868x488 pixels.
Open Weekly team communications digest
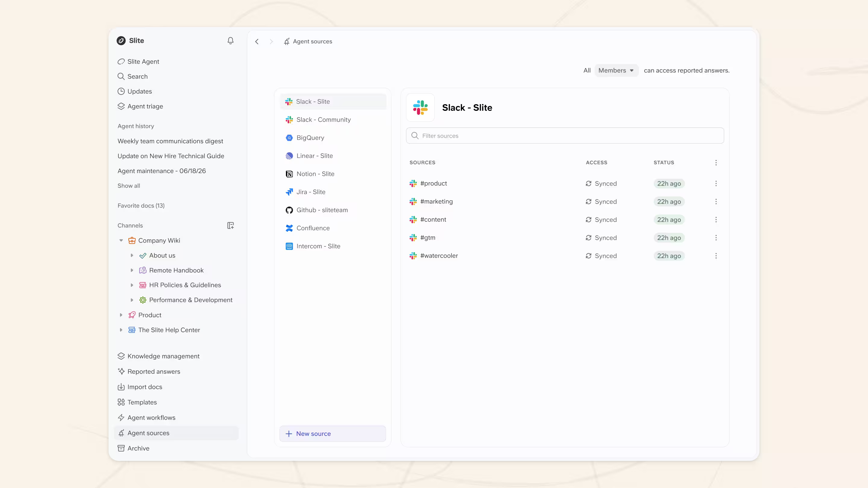coord(170,141)
